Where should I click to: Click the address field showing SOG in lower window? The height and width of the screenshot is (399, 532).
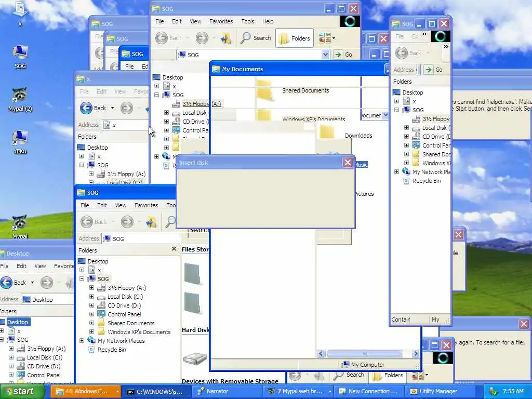point(141,239)
